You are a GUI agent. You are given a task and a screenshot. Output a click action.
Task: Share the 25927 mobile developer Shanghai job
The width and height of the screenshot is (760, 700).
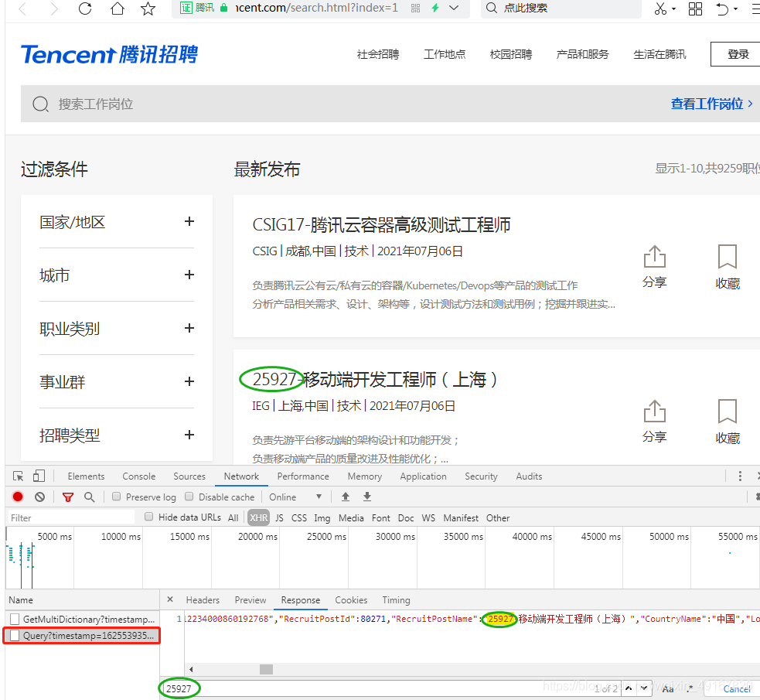point(654,422)
